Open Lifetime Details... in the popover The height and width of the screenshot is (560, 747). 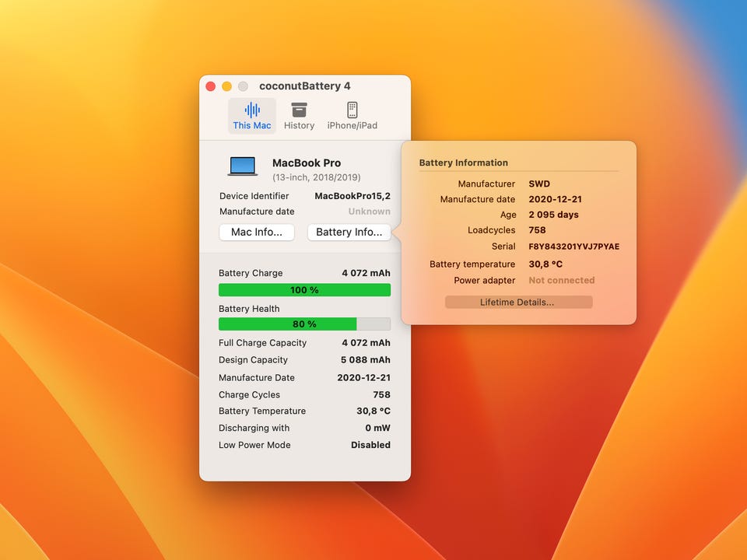coord(519,302)
